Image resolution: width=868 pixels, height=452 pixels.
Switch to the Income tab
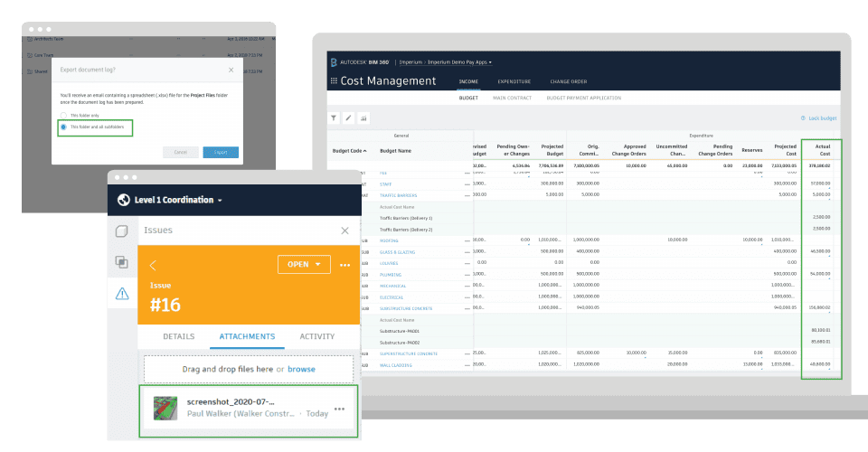click(468, 81)
